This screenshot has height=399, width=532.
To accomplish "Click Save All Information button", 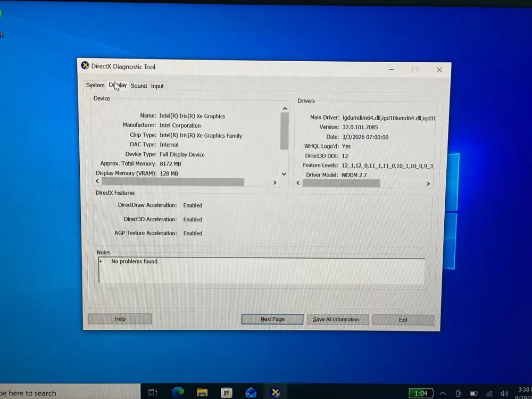I will (338, 319).
